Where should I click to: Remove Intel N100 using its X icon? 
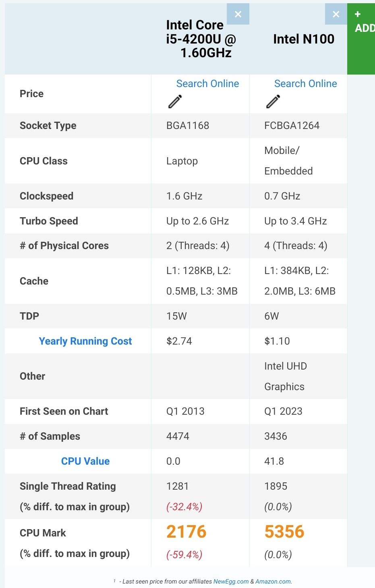click(x=336, y=14)
